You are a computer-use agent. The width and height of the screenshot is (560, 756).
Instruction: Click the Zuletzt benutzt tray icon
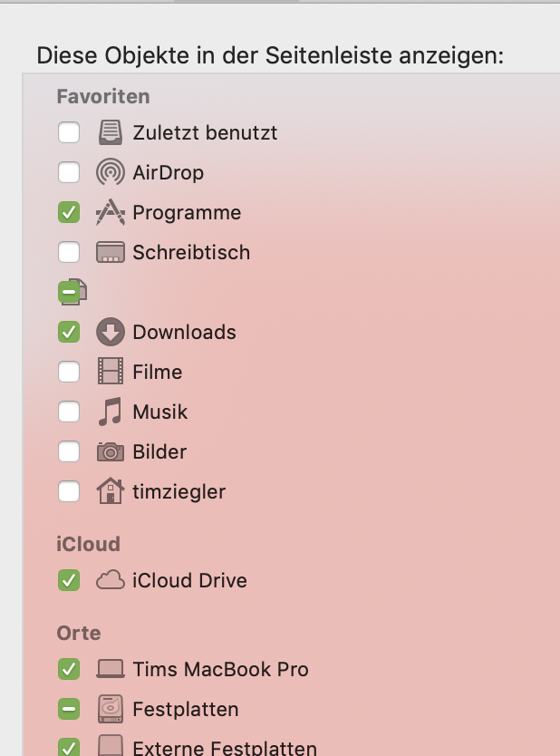coord(111,132)
